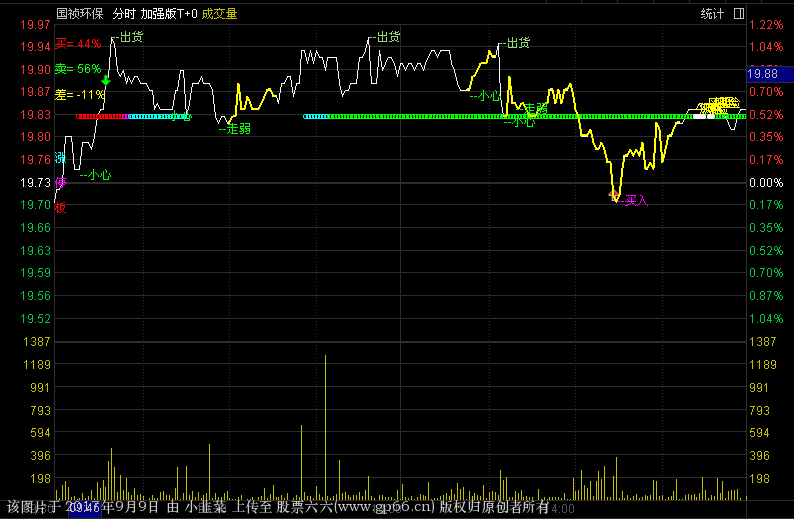
Task: Select the 加强版T+0 indicator label
Action: point(168,14)
